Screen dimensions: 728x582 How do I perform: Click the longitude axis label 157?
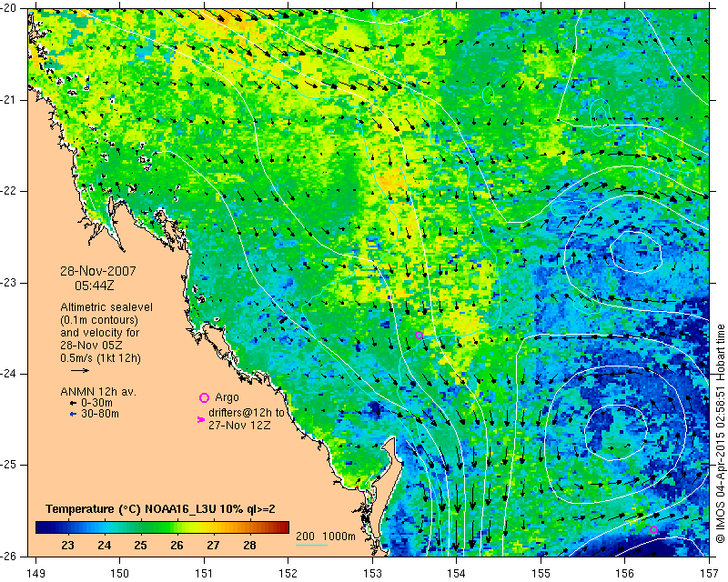[710, 574]
